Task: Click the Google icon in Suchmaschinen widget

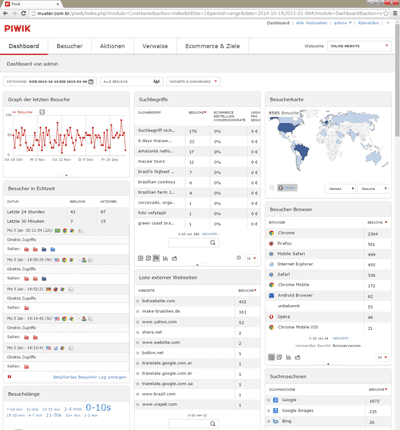Action: (275, 400)
